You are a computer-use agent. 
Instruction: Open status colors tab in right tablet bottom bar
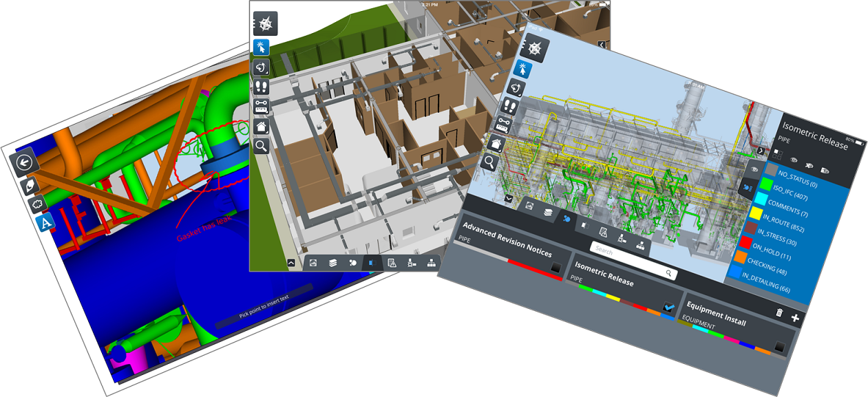pos(566,219)
